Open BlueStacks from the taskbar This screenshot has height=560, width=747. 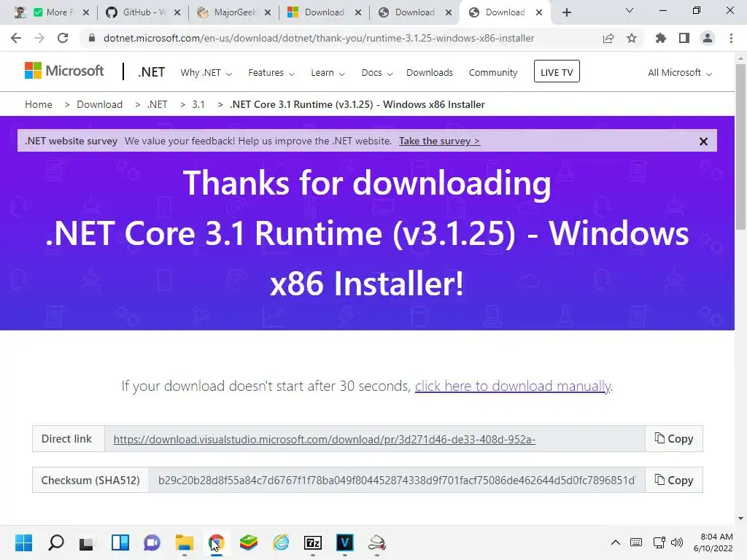point(248,542)
